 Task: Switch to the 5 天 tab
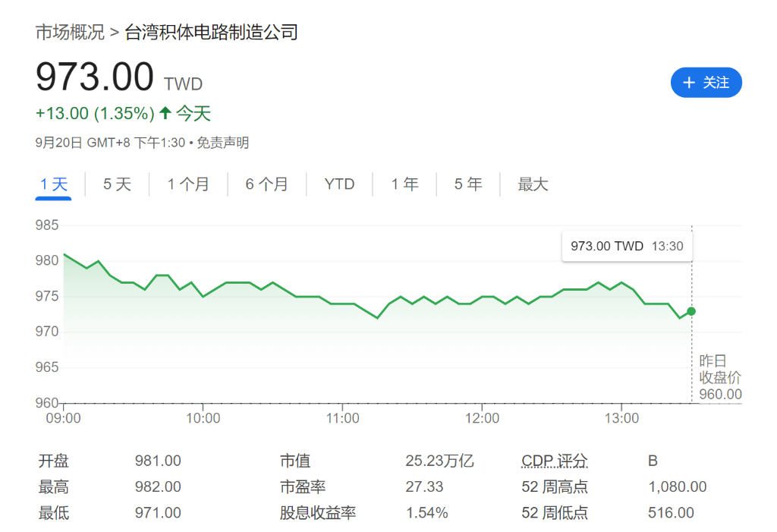coord(117,184)
